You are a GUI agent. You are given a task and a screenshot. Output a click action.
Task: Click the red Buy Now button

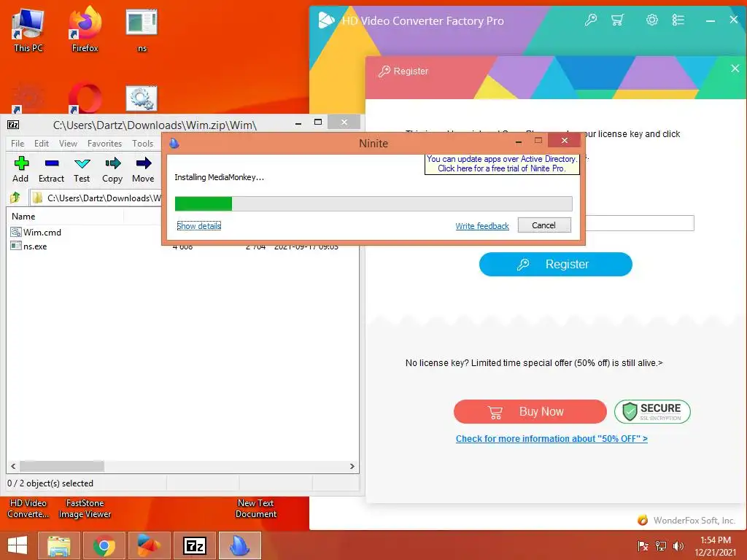(530, 411)
